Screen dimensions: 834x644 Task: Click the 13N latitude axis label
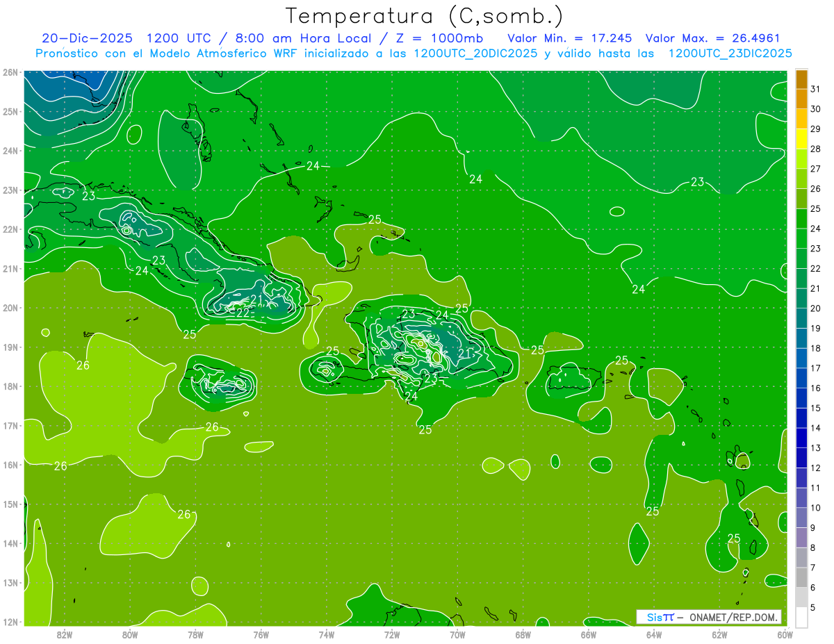[x=10, y=583]
